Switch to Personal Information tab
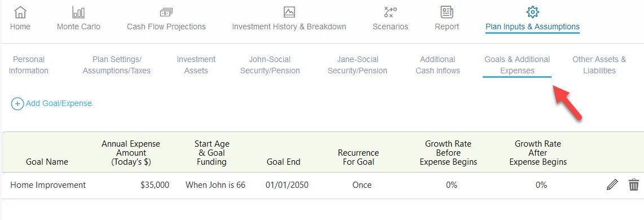Screen dimensions: 644x220 click(28, 65)
